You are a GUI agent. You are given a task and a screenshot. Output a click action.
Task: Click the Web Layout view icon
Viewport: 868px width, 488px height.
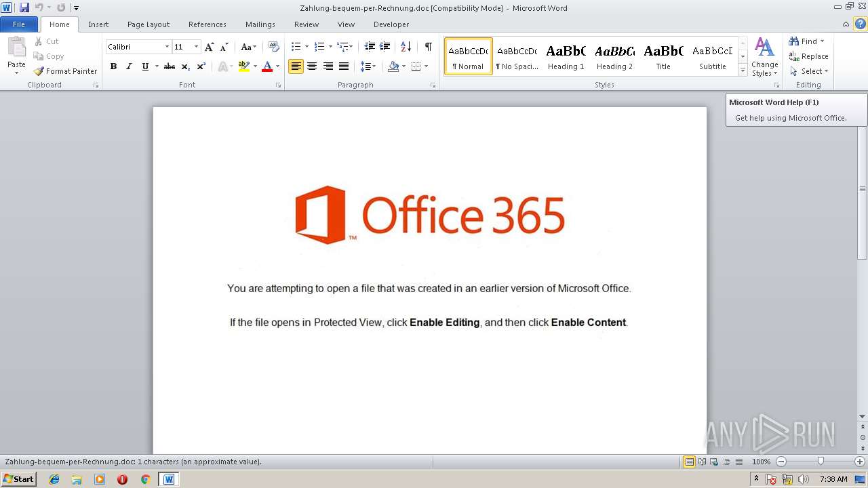[x=714, y=462]
